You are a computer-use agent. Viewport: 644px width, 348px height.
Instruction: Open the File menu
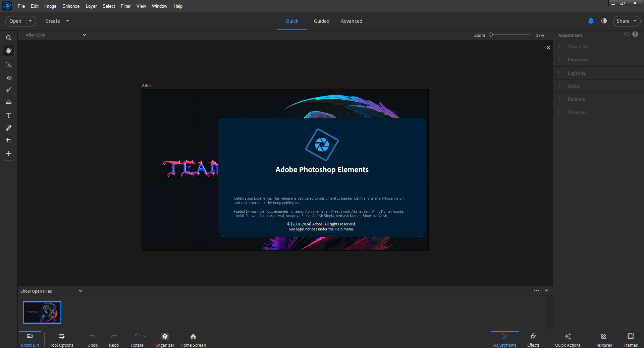click(x=21, y=6)
